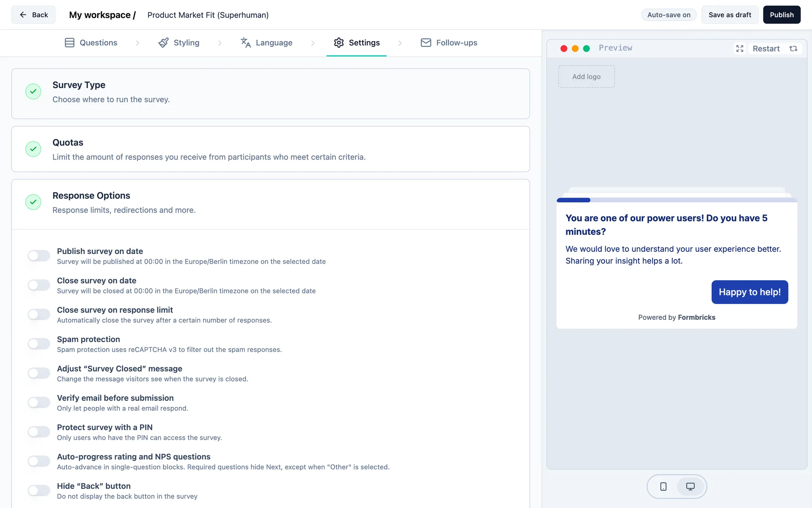Viewport: 812px width, 508px height.
Task: Edit survey name Product Market Fit (Superhuman)
Action: tap(208, 15)
